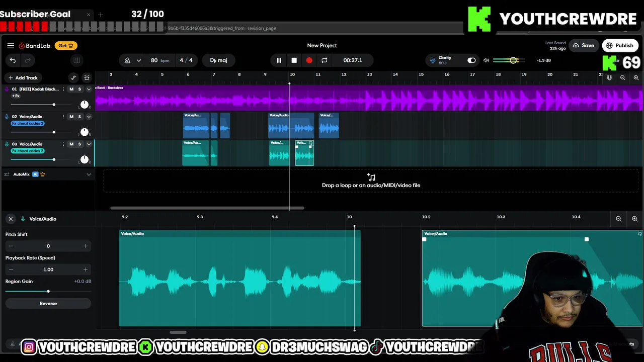Stop playback
644x362 pixels.
point(294,60)
